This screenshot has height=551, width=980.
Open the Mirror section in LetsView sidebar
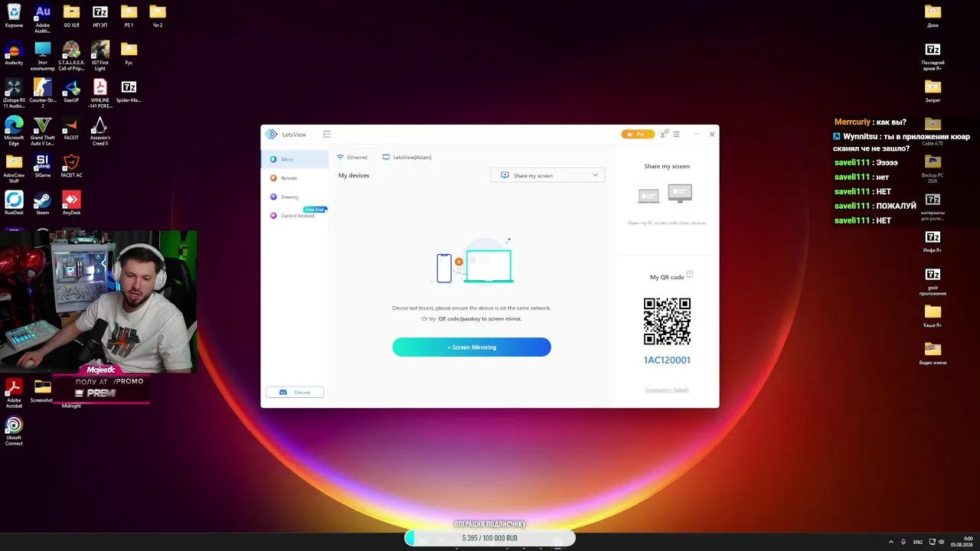point(295,159)
